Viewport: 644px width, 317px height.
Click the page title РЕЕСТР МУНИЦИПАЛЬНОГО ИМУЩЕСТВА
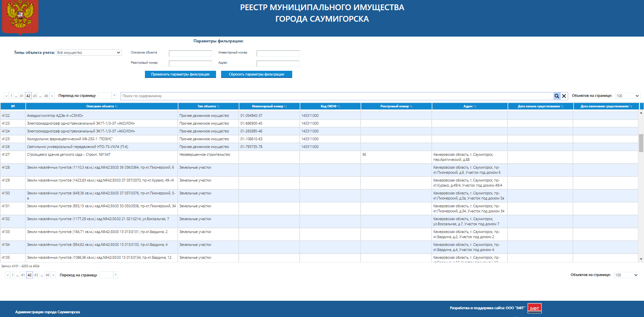tap(322, 7)
